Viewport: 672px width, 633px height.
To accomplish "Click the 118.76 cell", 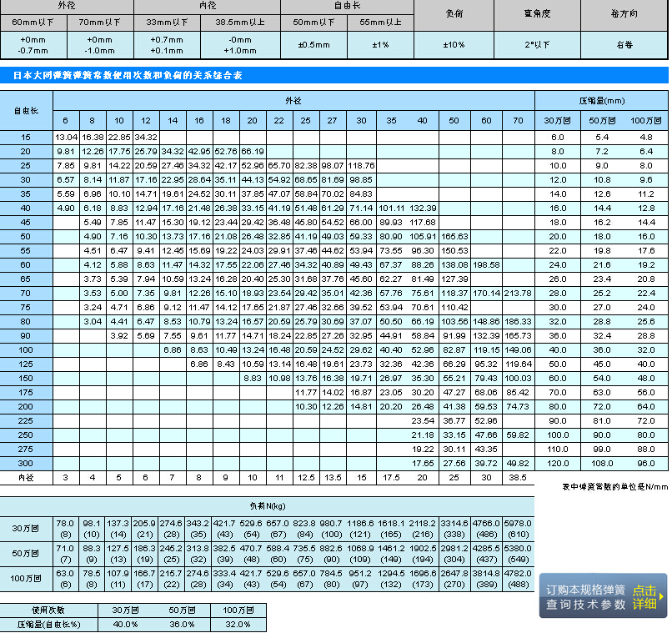I will (361, 166).
